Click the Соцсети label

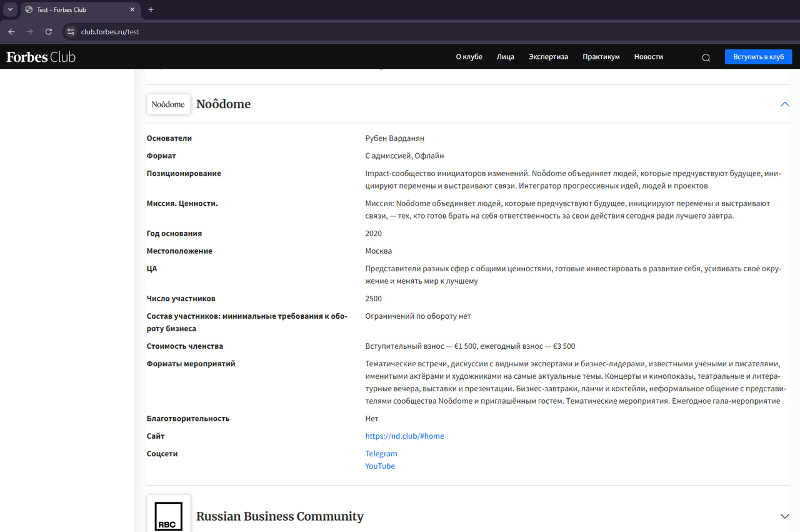tap(162, 454)
